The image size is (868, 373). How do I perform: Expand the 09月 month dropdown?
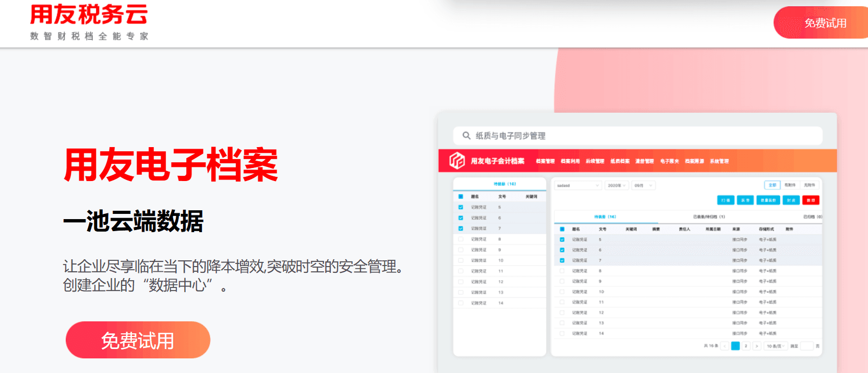643,186
